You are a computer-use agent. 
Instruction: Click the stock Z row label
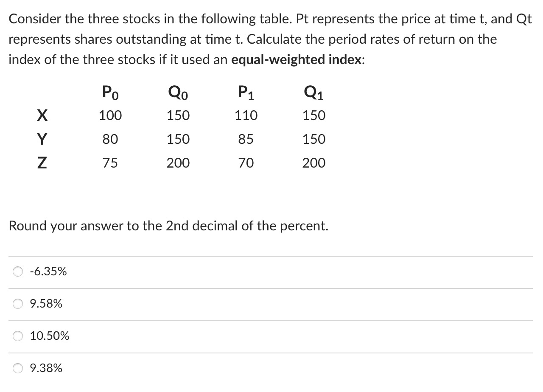point(42,162)
